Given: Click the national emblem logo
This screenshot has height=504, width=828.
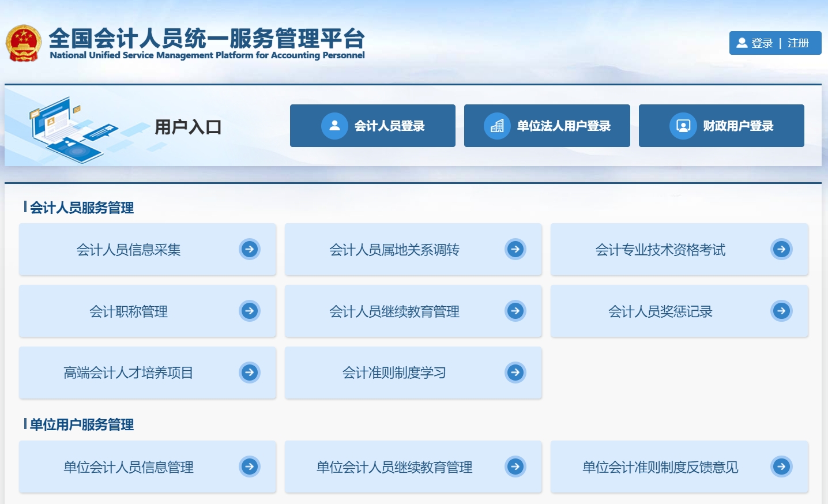Looking at the screenshot, I should pos(24,43).
